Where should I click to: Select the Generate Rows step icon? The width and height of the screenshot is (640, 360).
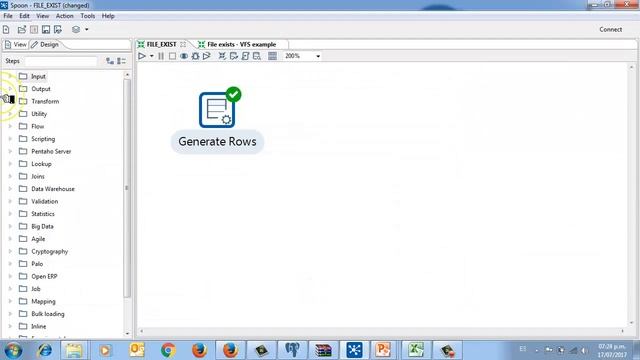point(217,110)
